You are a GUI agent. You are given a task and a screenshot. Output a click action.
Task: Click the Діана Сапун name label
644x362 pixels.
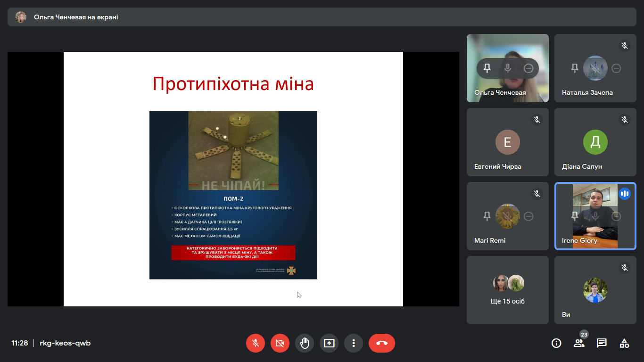pos(582,166)
